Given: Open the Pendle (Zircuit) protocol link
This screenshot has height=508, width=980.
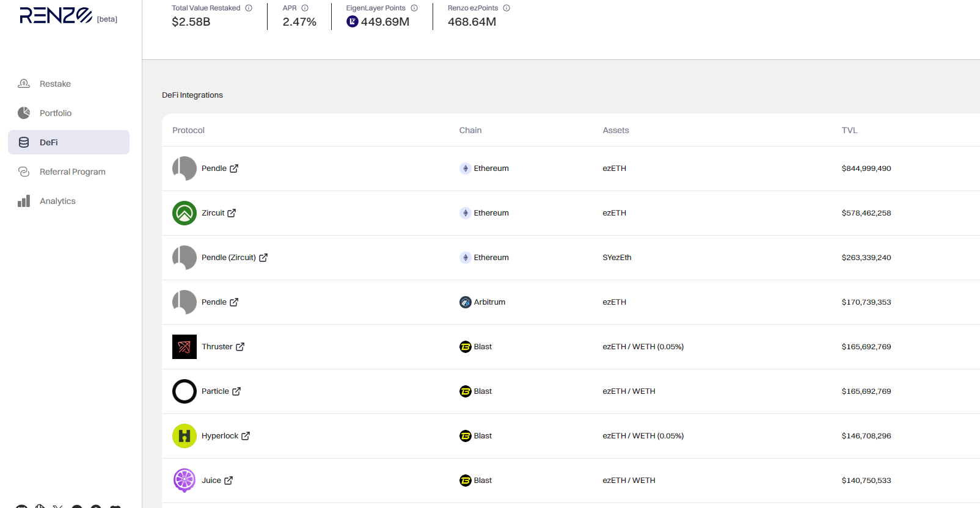Looking at the screenshot, I should (x=229, y=258).
